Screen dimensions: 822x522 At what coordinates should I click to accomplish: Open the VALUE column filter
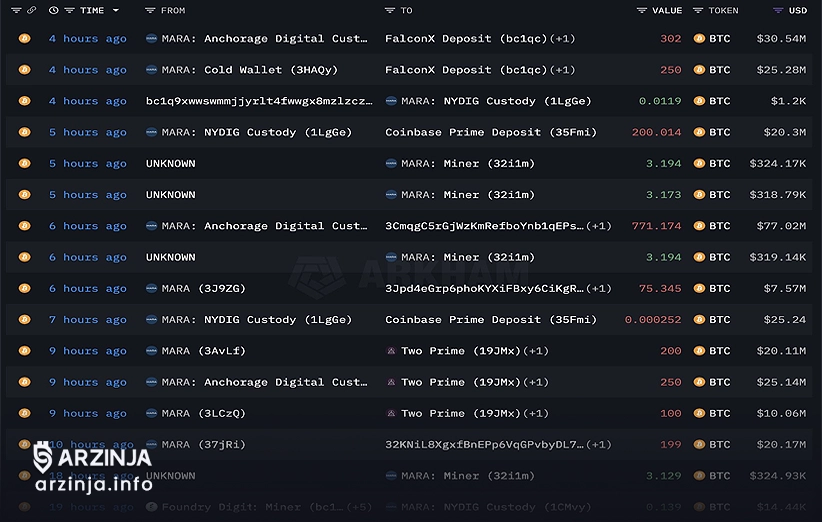641,10
